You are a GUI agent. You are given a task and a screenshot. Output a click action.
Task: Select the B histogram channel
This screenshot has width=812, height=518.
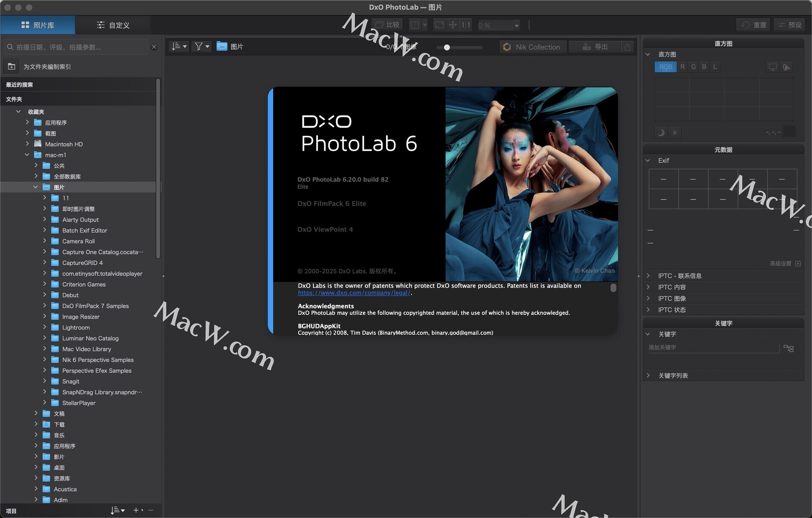pyautogui.click(x=704, y=67)
